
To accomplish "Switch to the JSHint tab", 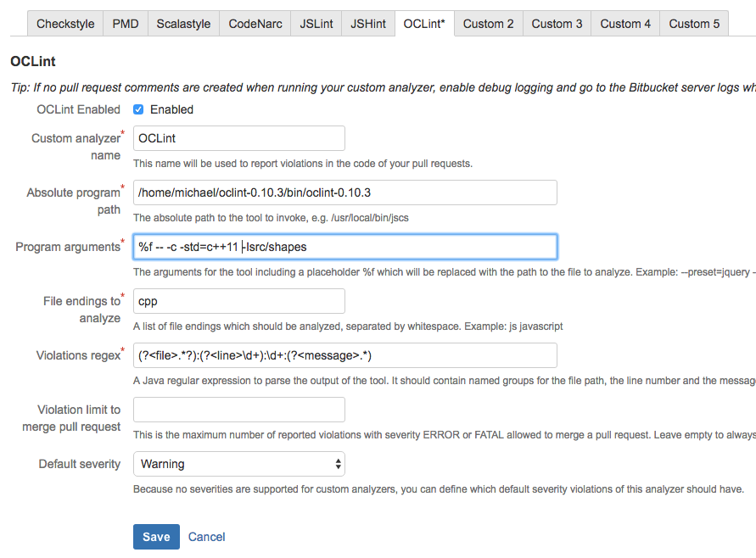I will click(x=368, y=24).
